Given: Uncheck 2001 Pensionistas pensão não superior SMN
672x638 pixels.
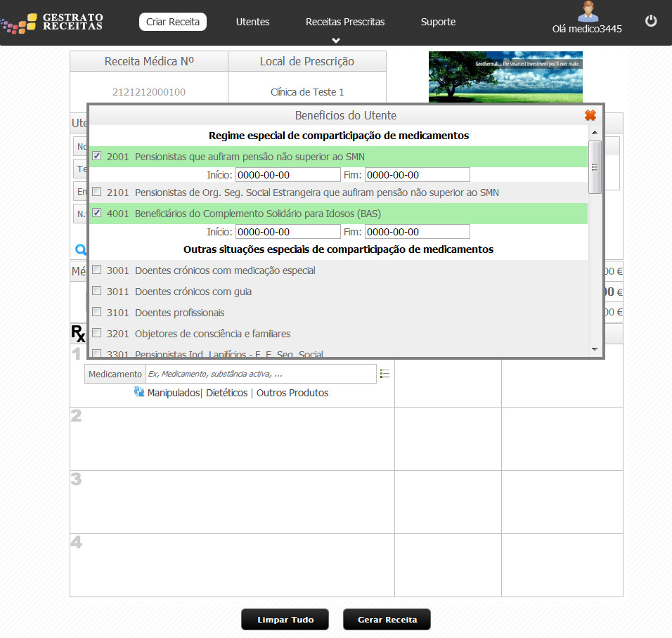Looking at the screenshot, I should (x=97, y=156).
